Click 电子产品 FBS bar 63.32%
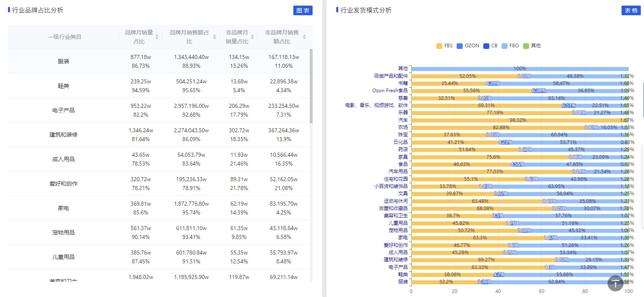 click(480, 267)
